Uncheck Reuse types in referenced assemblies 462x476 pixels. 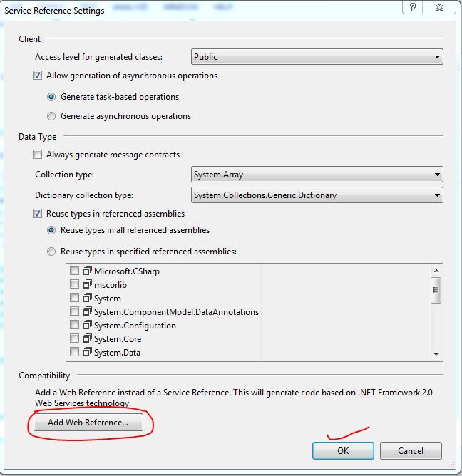37,214
